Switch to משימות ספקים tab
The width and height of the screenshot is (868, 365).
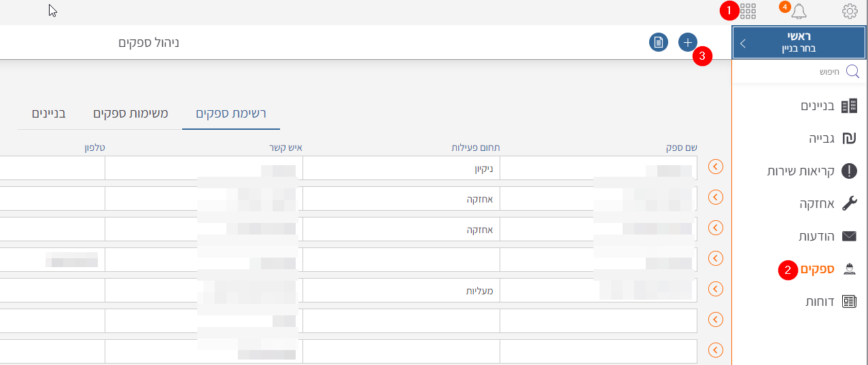131,113
